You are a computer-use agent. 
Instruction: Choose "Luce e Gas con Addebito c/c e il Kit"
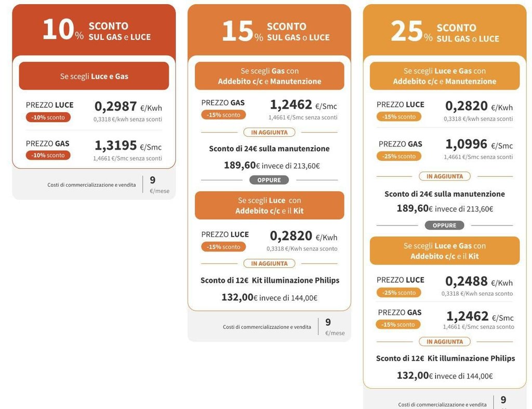(444, 250)
